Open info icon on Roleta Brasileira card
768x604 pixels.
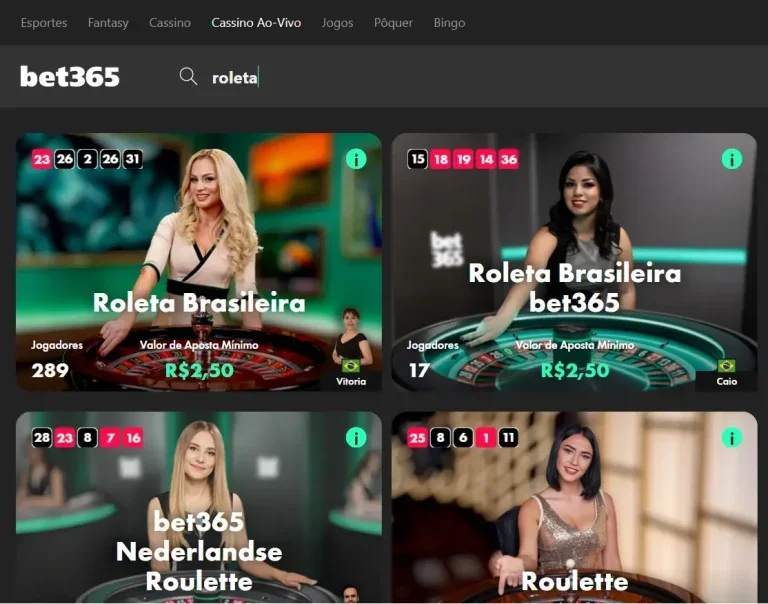pyautogui.click(x=356, y=159)
